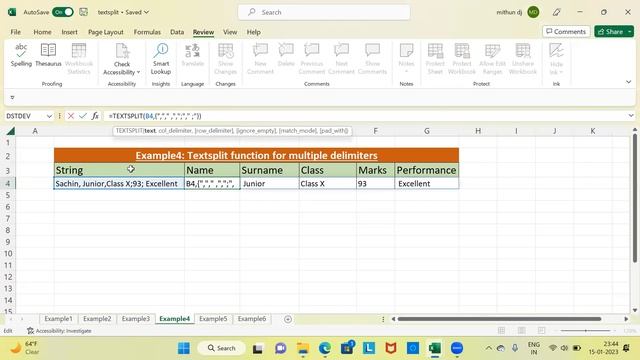Viewport: 640px width, 360px height.
Task: Click in the title bar Search box
Action: coord(324,12)
